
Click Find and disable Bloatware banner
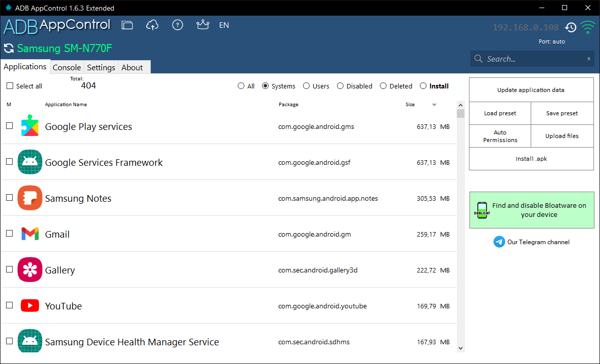click(x=532, y=210)
